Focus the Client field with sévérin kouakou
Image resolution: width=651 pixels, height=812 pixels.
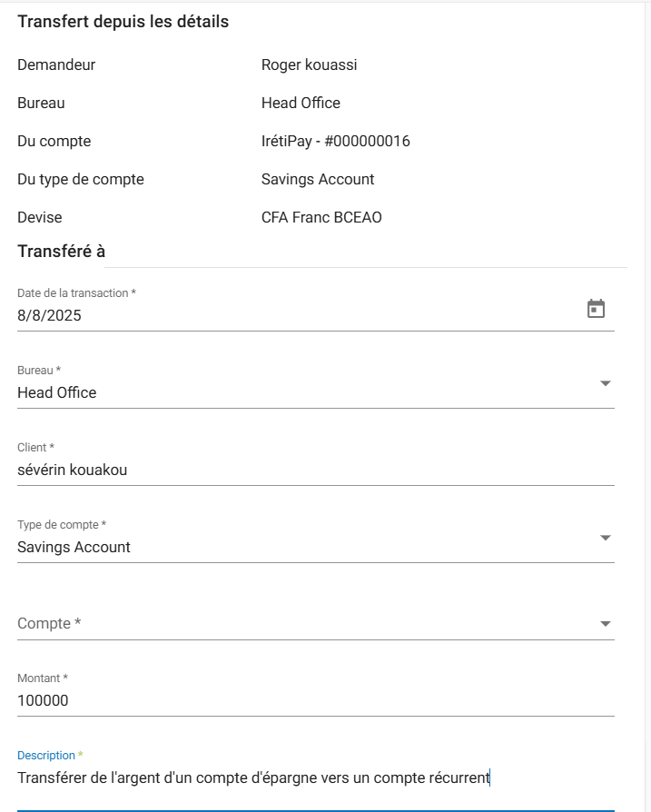pyautogui.click(x=272, y=470)
